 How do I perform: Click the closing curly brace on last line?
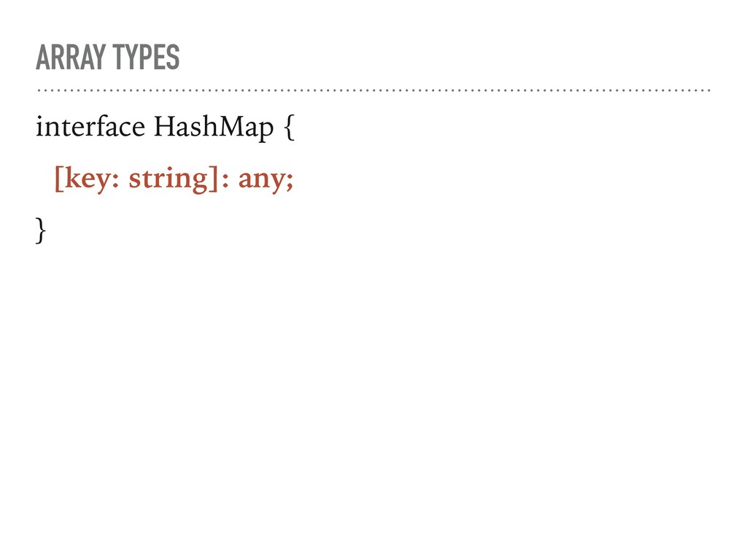pyautogui.click(x=41, y=230)
